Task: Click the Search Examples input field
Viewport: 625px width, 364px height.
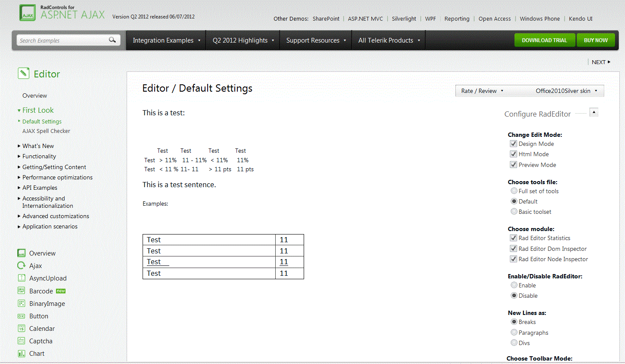Action: (62, 40)
